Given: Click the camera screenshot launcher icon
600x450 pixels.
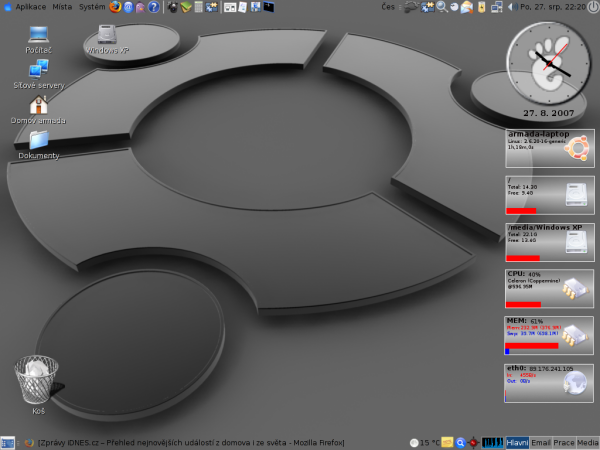Looking at the screenshot, I should (173, 7).
